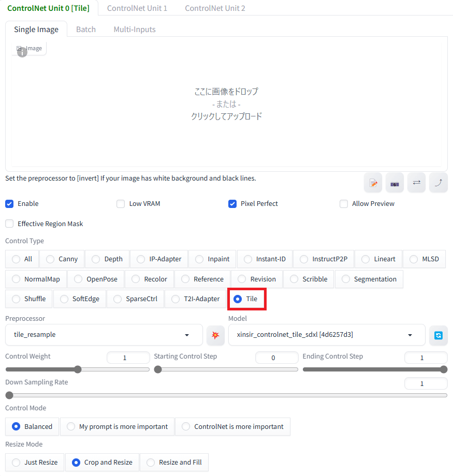Expand the xinsir_controlnet_tile_sdxl model dropdown
453x476 pixels.
pyautogui.click(x=327, y=335)
